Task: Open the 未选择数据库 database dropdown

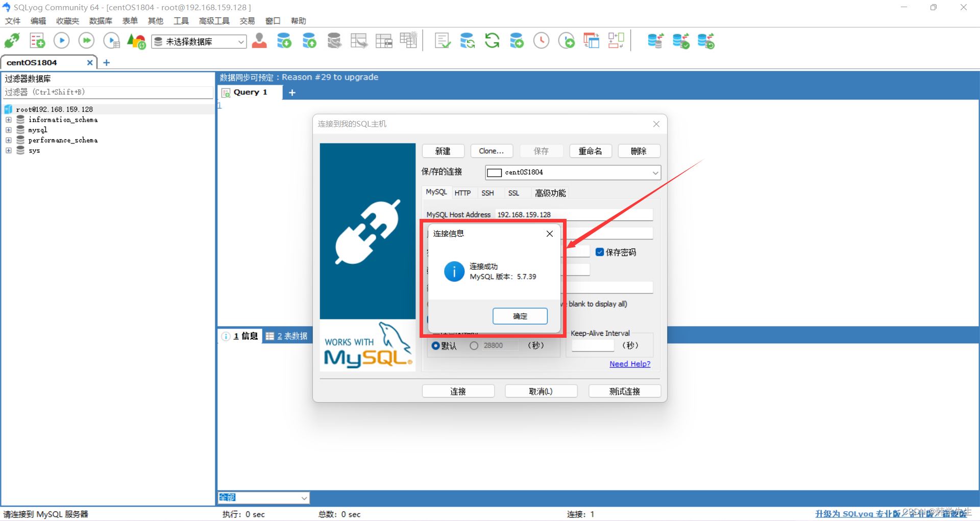Action: [199, 41]
